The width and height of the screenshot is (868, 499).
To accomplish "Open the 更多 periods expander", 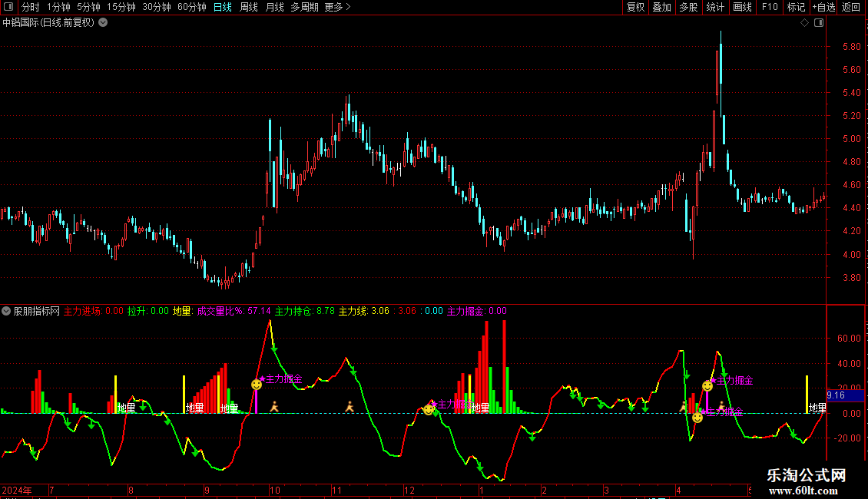I will pos(337,7).
